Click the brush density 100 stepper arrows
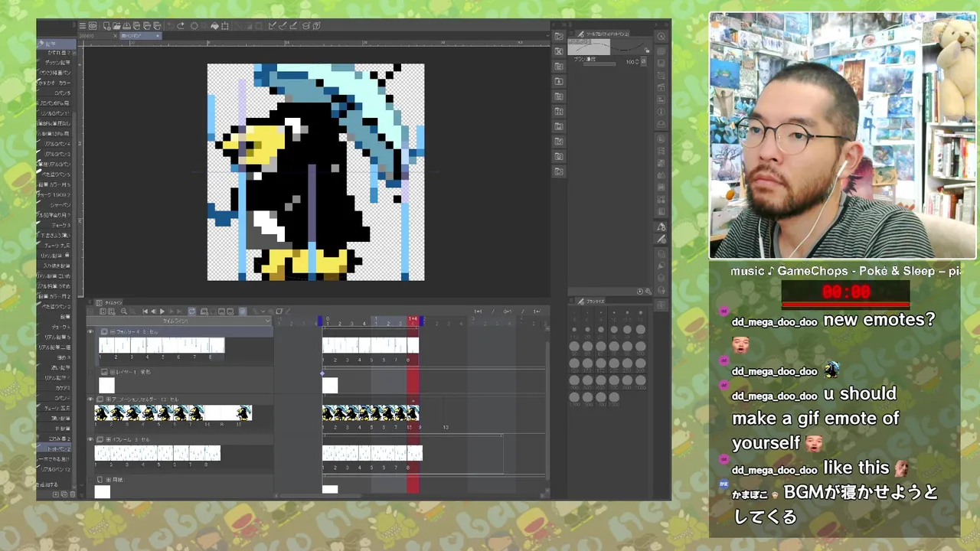Viewport: 980px width, 551px height. click(637, 62)
